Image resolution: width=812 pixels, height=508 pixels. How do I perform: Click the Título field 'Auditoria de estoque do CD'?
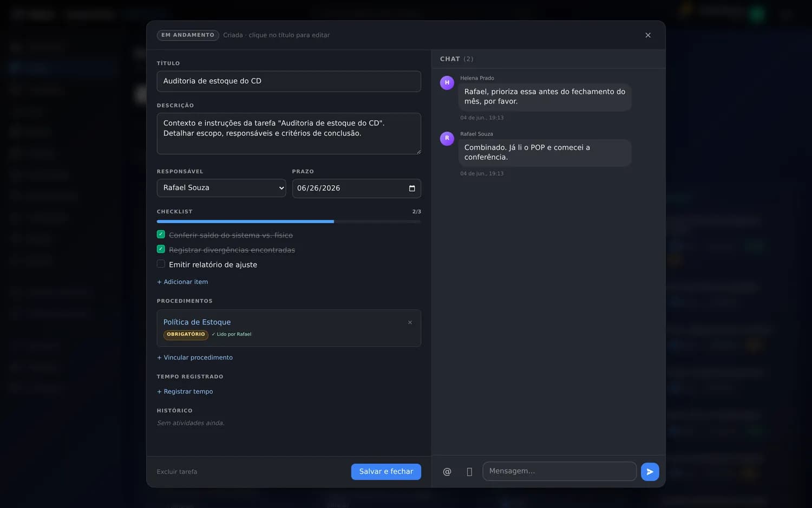pos(289,81)
